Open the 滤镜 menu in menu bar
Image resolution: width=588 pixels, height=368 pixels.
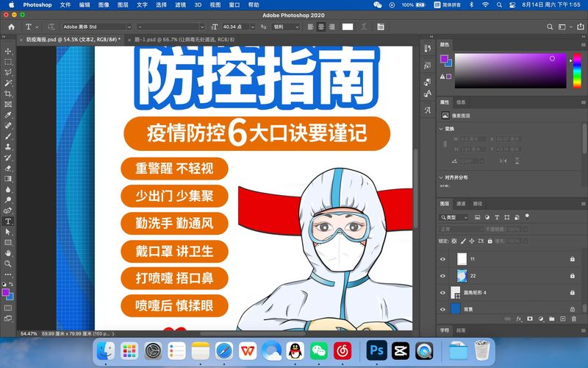pos(180,4)
